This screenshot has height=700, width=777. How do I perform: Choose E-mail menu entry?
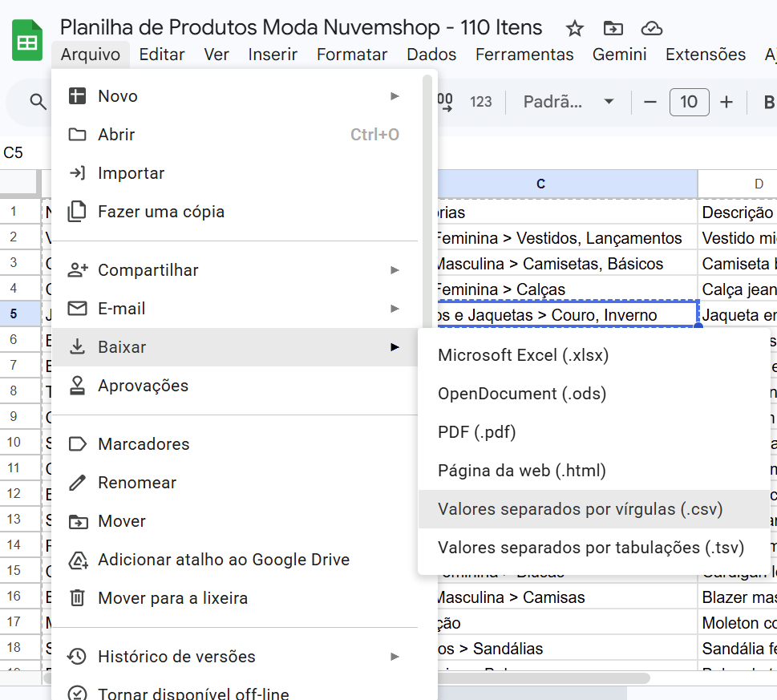pos(235,310)
